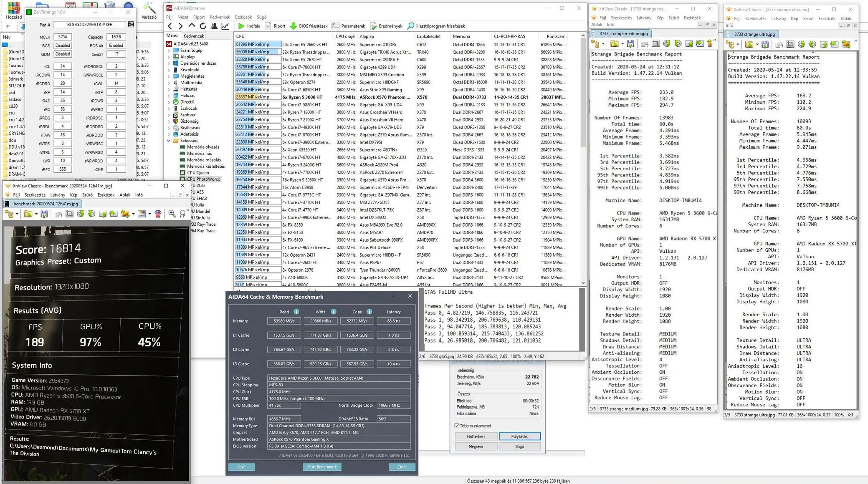Image resolution: width=868 pixels, height=484 pixels.
Task: Rotate right in benchmark XnView window
Action: click(91, 214)
